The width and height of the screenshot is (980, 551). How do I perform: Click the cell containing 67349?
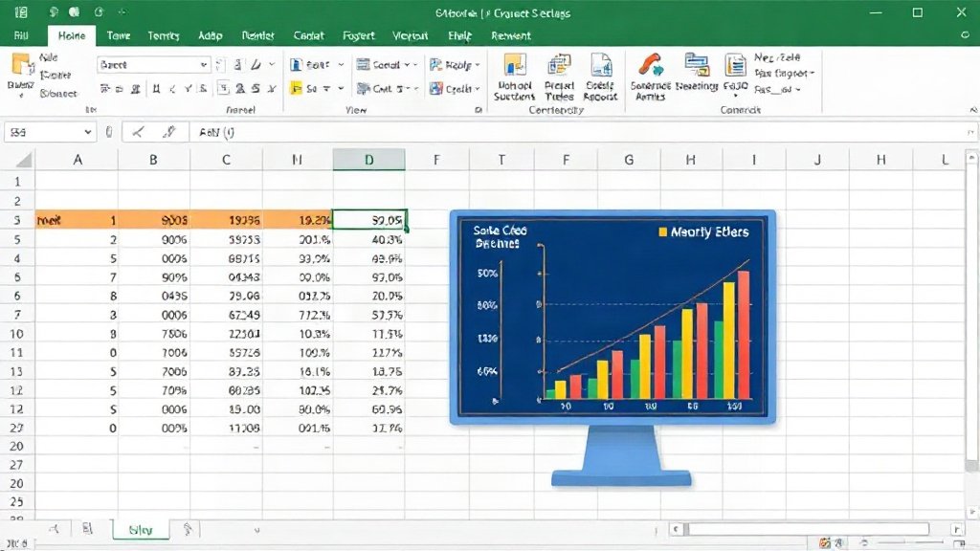(x=226, y=315)
